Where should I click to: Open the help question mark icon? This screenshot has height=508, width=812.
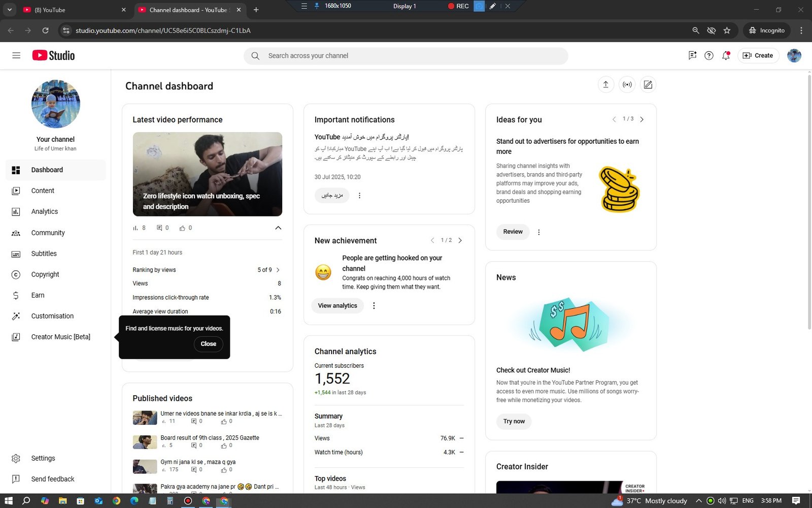(709, 55)
